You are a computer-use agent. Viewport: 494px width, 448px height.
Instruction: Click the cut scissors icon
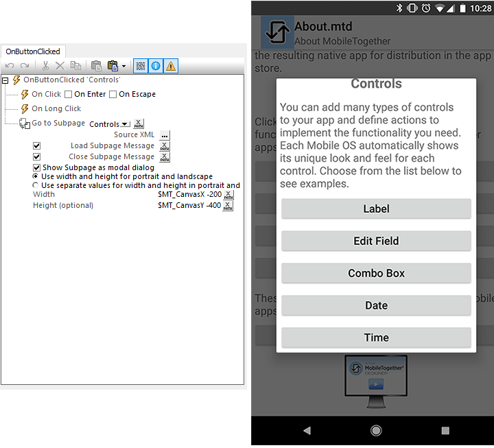[x=45, y=66]
